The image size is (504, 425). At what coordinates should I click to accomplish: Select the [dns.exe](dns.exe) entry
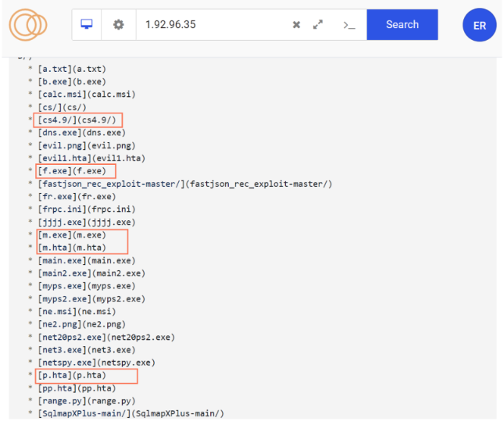[82, 133]
